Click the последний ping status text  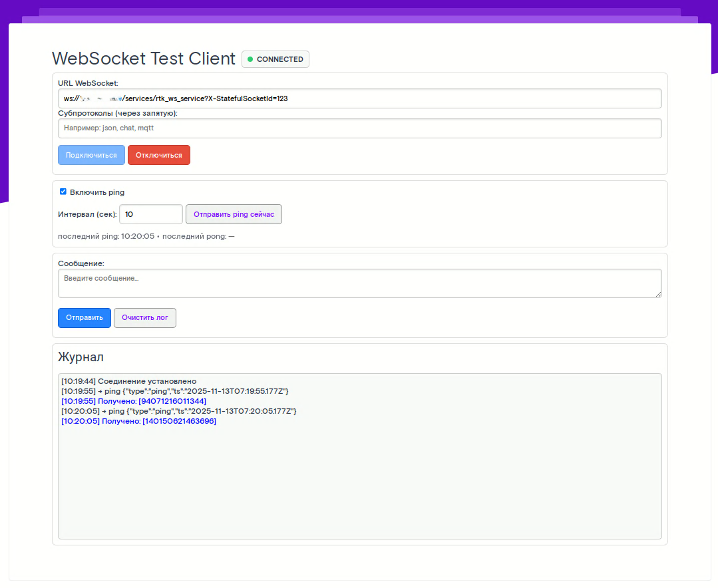pos(106,236)
